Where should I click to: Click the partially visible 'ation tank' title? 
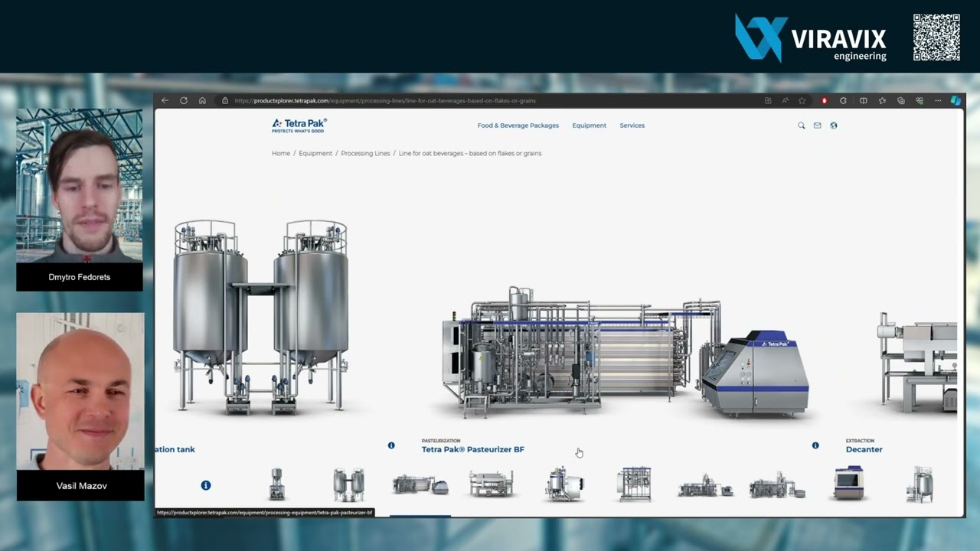tap(175, 449)
